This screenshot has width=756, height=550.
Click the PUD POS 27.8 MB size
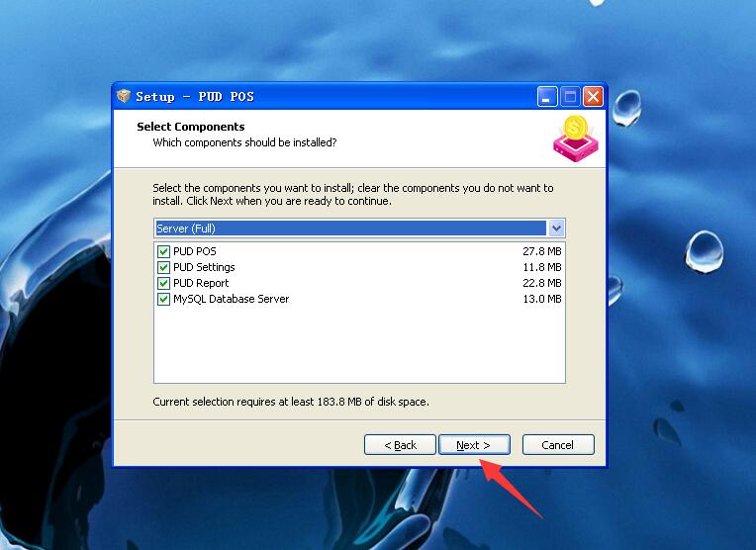542,251
